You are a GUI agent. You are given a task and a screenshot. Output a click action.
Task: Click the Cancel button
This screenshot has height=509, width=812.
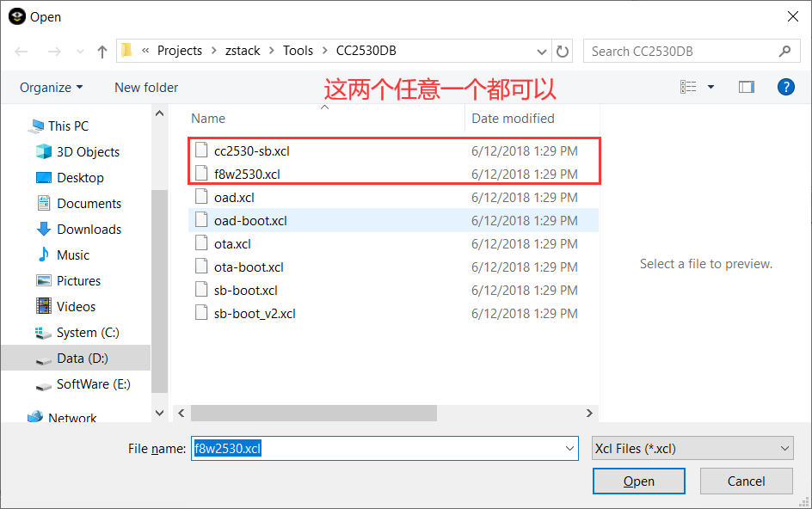tap(746, 481)
